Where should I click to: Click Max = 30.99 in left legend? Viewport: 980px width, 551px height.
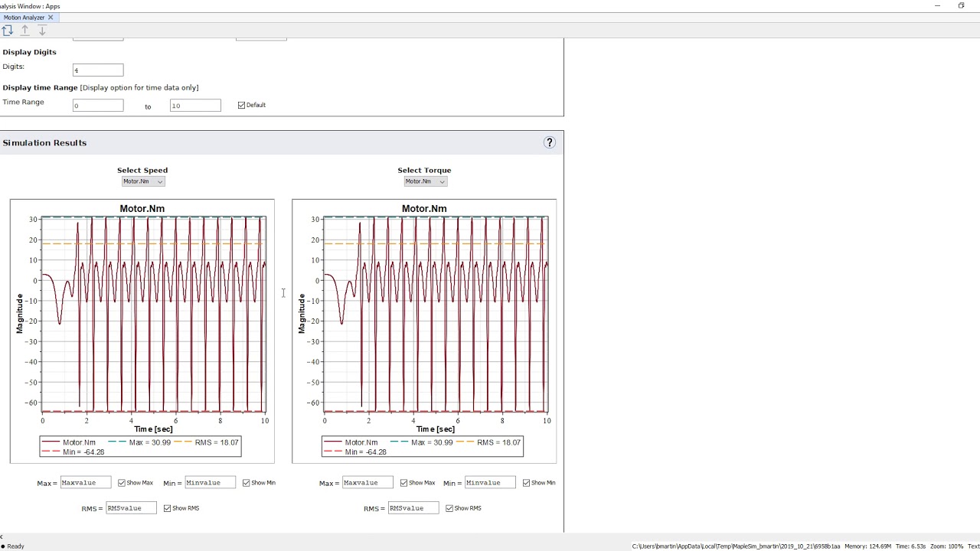coord(150,442)
